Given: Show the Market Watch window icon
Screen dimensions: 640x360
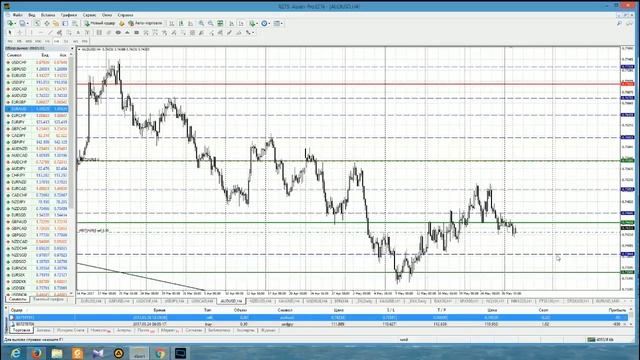Looking at the screenshot, I should point(37,23).
